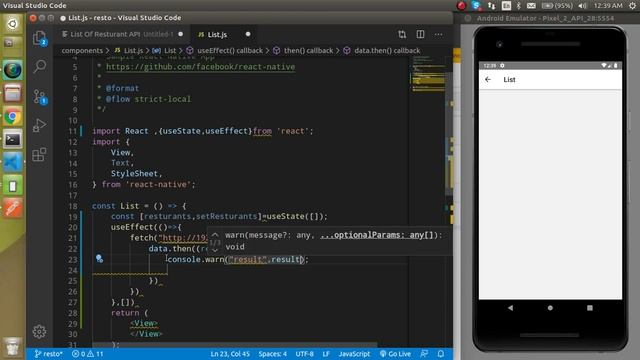The width and height of the screenshot is (640, 360).
Task: Click the horizontal scrollbar under the code
Action: click(235, 345)
